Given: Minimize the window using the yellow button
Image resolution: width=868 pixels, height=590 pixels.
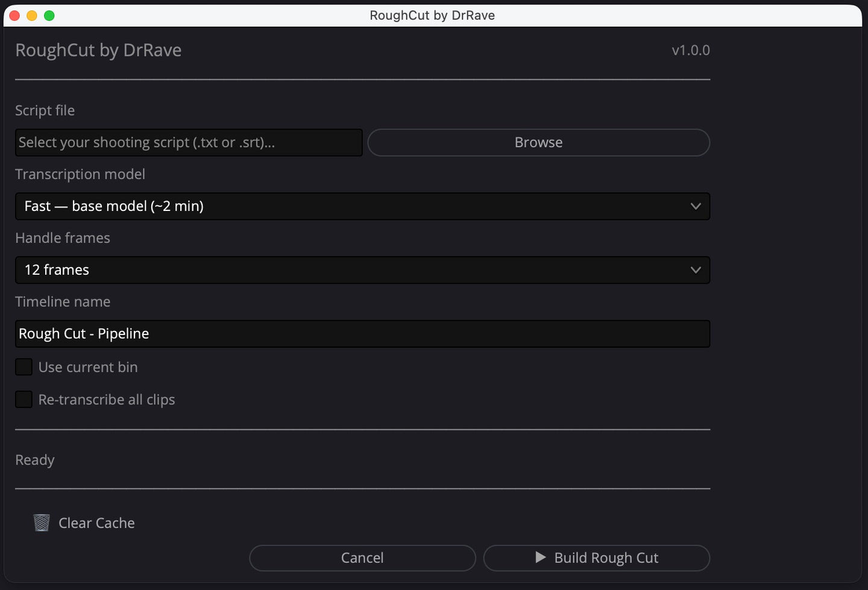Looking at the screenshot, I should (32, 16).
